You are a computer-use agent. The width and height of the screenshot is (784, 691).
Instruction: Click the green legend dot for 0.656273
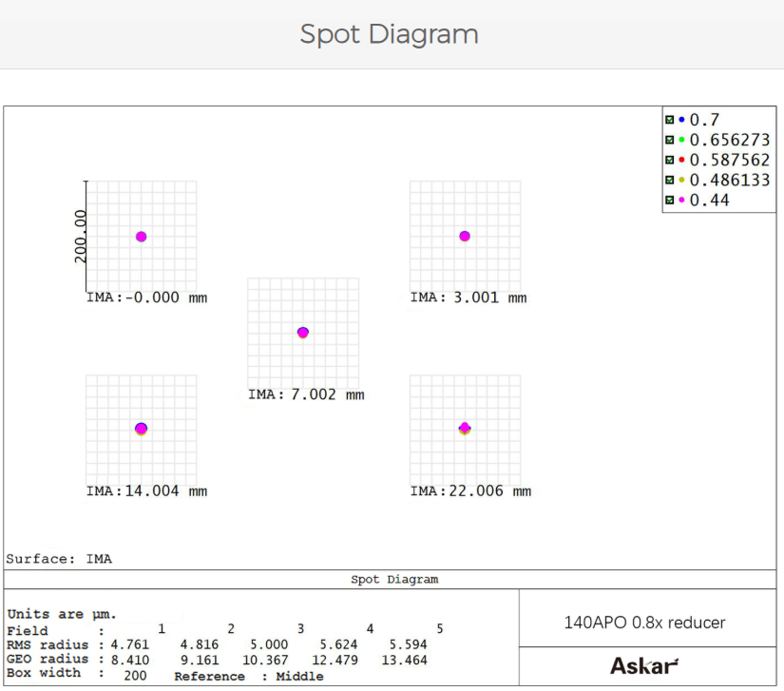click(x=681, y=140)
